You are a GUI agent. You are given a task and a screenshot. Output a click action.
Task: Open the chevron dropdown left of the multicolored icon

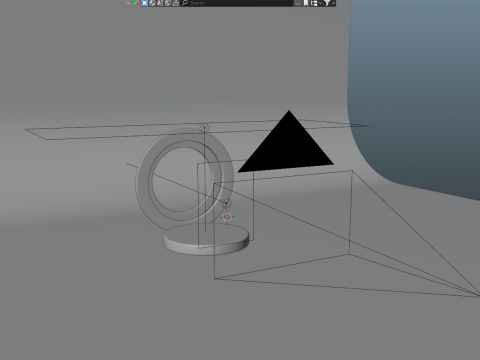[128, 3]
